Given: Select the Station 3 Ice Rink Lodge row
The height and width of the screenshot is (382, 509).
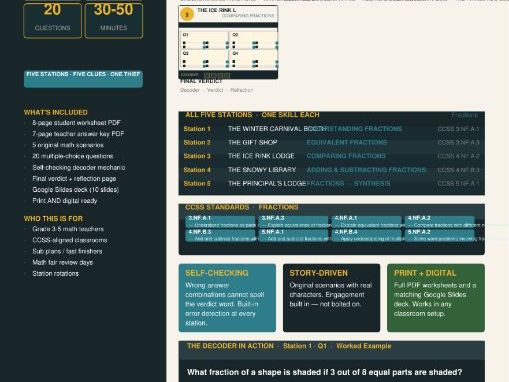Looking at the screenshot, I should coord(331,156).
